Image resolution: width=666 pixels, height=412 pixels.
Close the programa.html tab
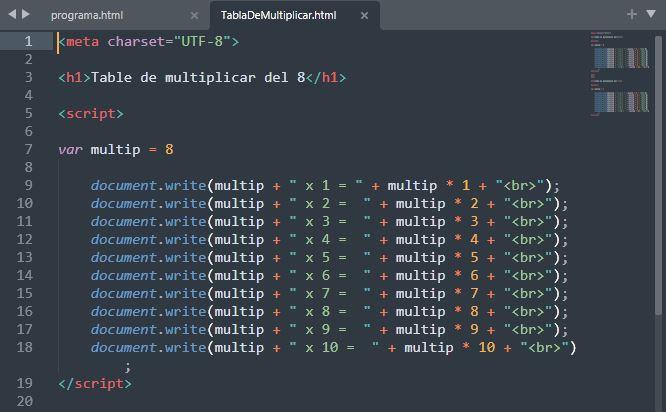click(x=194, y=16)
